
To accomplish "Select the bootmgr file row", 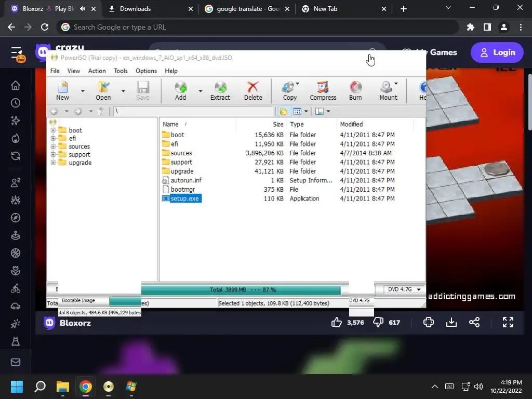I will click(278, 189).
